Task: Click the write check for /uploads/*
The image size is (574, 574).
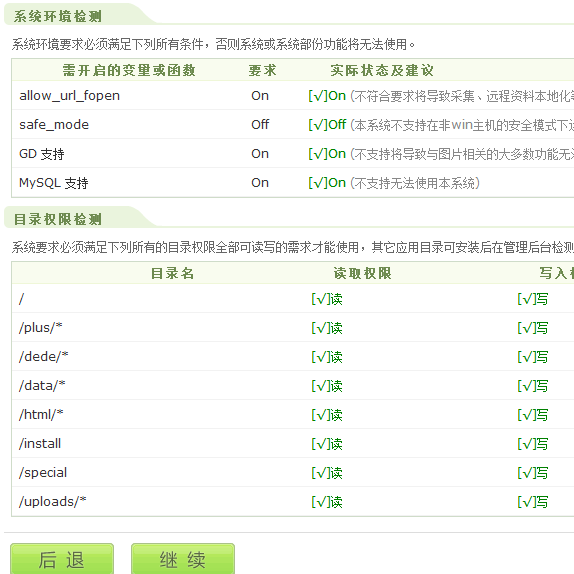Action: [533, 502]
